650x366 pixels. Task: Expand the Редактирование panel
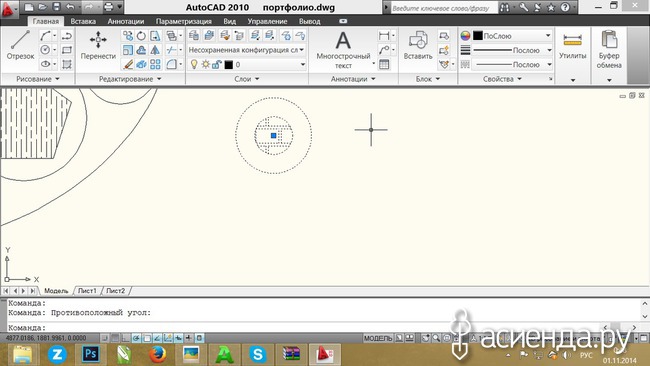tap(130, 79)
